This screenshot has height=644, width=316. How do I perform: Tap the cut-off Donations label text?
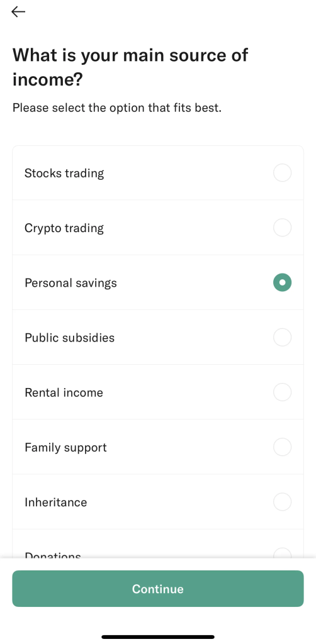pos(53,555)
